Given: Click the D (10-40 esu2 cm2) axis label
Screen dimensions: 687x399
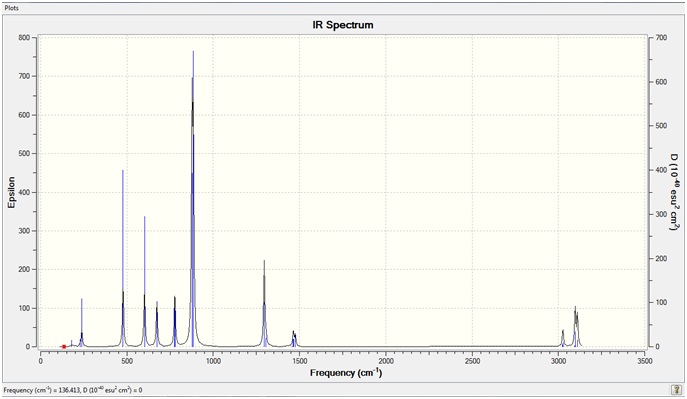Looking at the screenshot, I should coord(675,192).
